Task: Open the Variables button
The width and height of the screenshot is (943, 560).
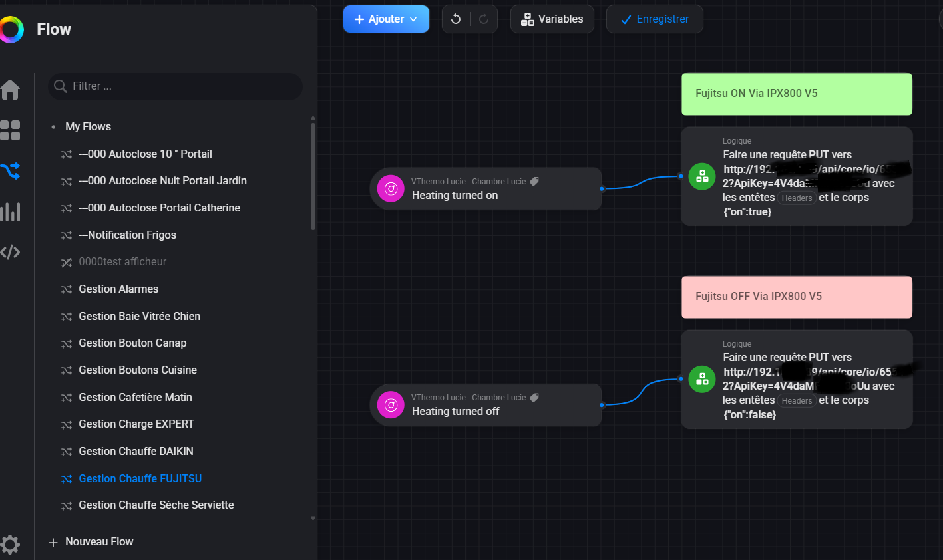Action: click(x=552, y=19)
